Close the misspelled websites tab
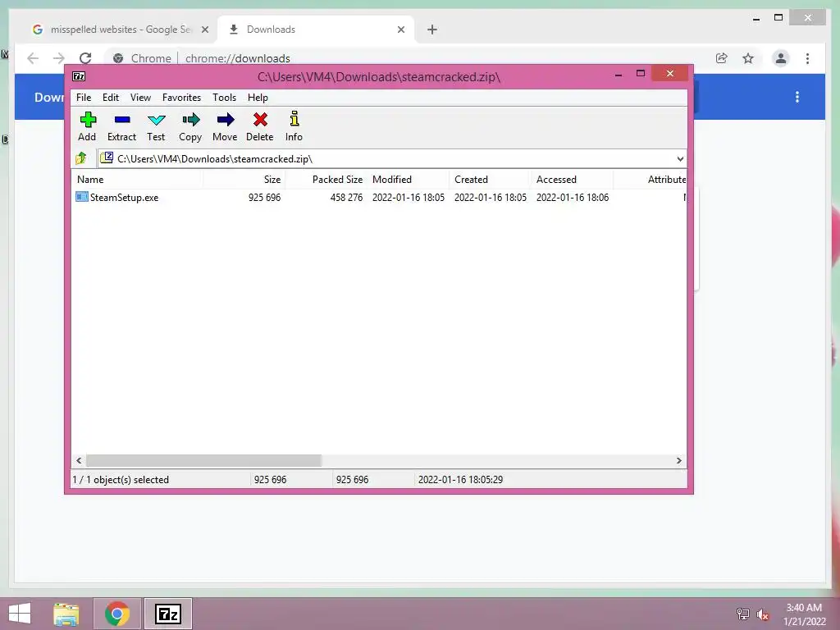Viewport: 840px width, 630px height. [x=204, y=30]
